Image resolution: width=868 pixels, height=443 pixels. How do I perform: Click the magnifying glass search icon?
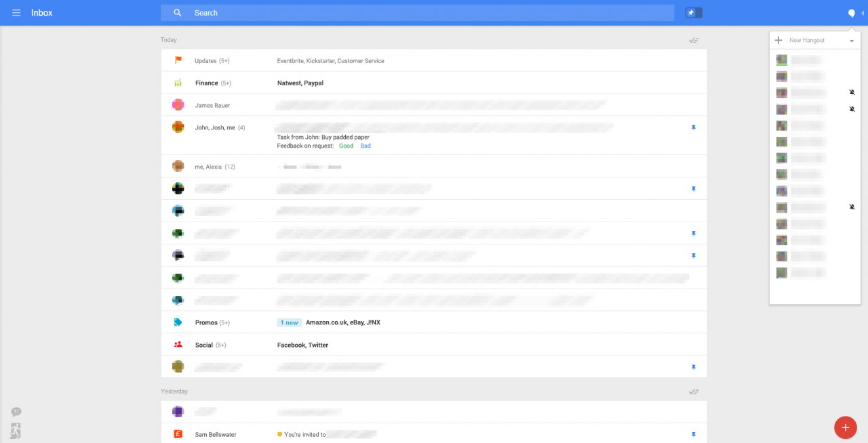coord(178,13)
